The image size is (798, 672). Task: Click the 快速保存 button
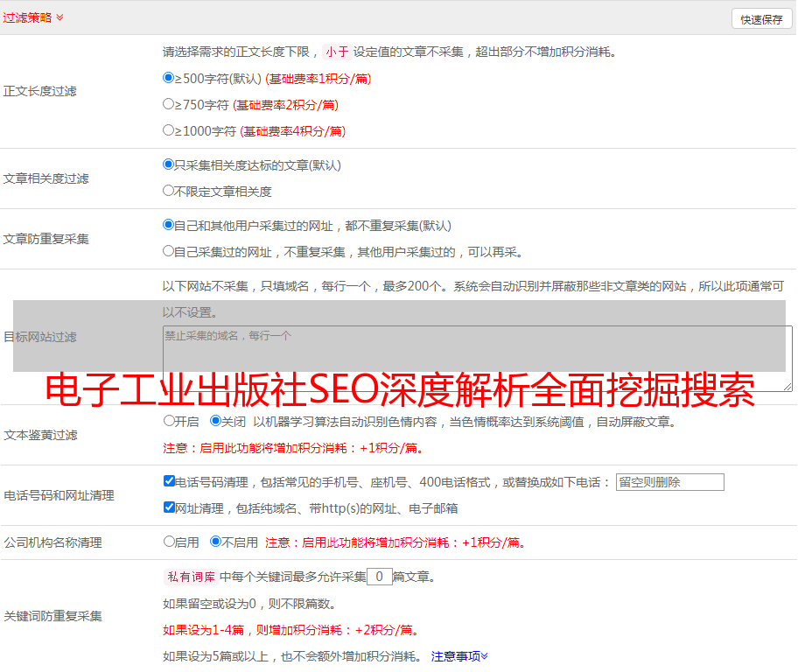click(760, 19)
